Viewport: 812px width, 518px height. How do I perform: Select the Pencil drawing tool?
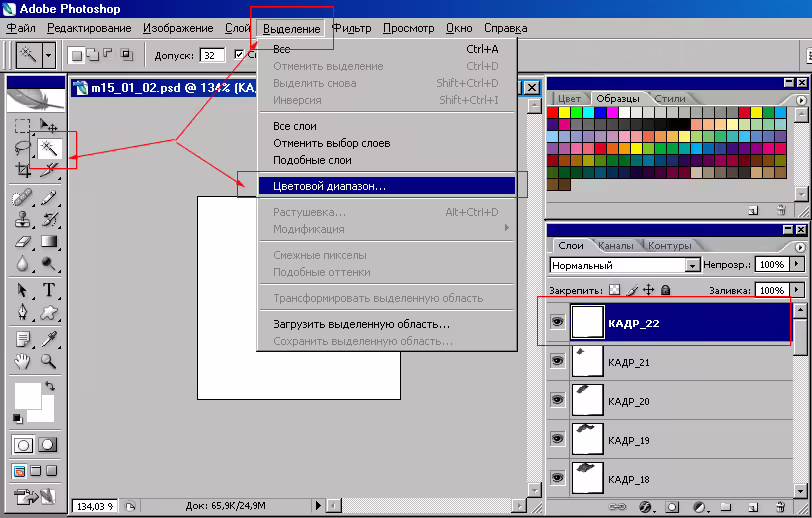(x=49, y=198)
